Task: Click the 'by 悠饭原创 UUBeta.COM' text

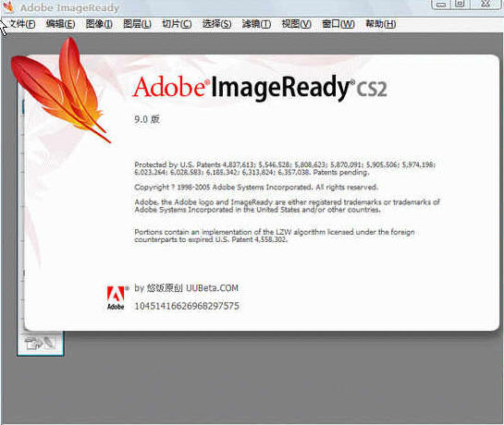Action: [187, 288]
